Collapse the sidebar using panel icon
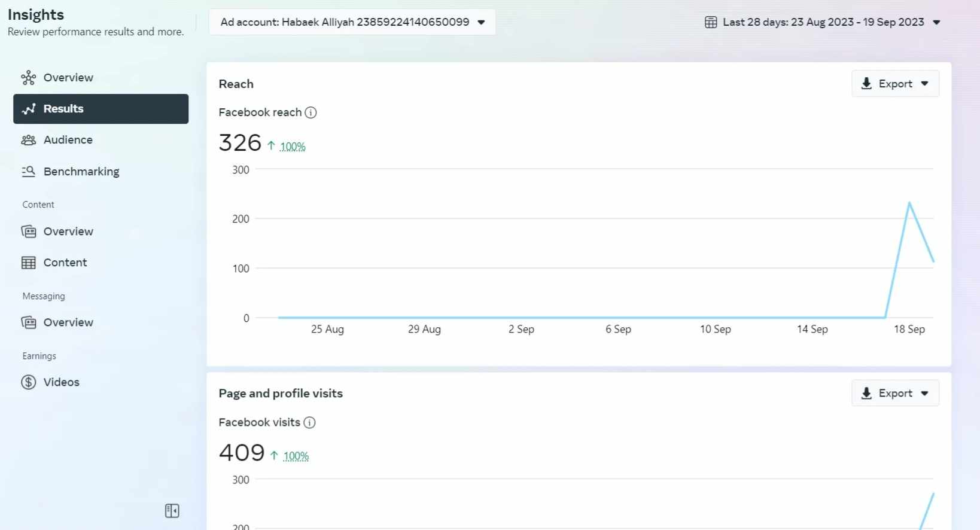980x530 pixels. [x=172, y=510]
